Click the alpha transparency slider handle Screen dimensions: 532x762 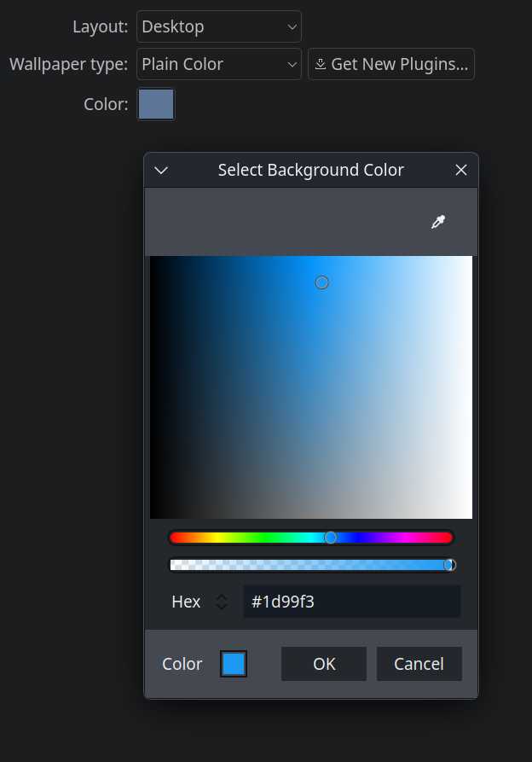(x=450, y=565)
